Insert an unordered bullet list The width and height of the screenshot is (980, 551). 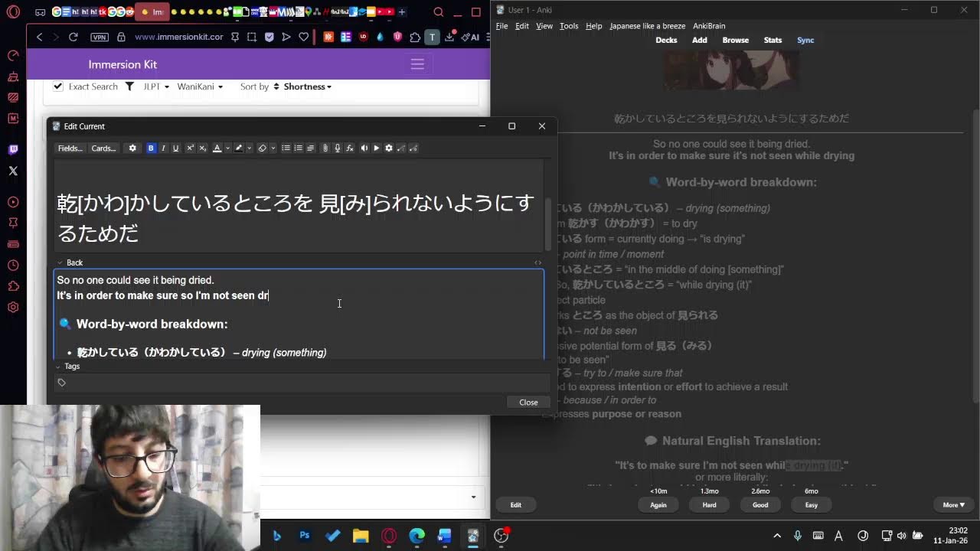[x=286, y=148]
